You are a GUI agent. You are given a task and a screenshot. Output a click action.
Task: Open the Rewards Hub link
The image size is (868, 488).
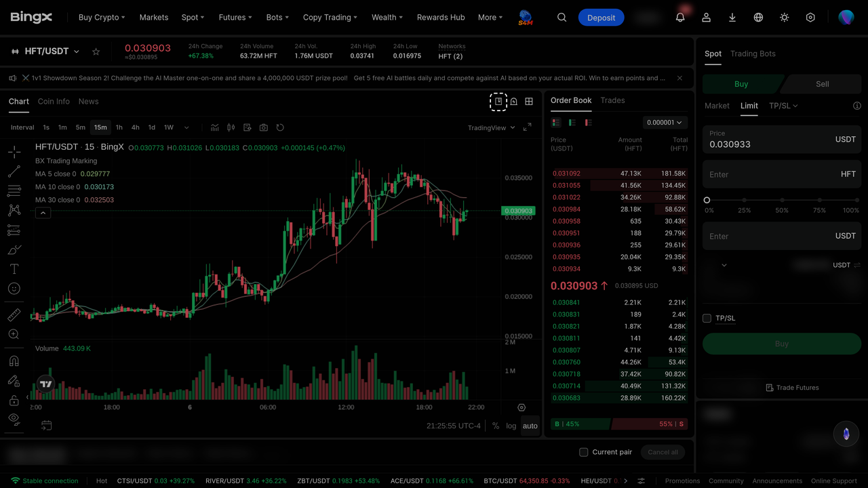(x=441, y=18)
